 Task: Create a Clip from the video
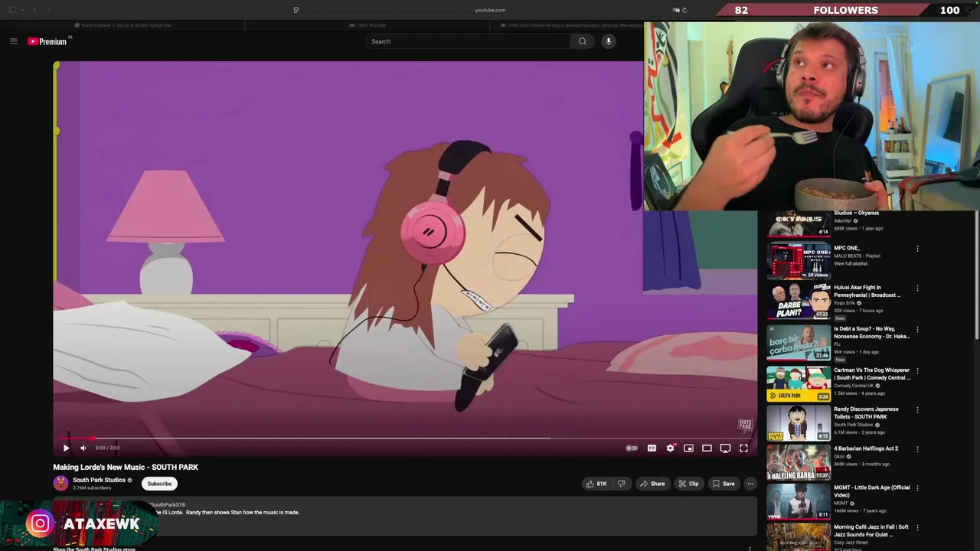point(688,484)
